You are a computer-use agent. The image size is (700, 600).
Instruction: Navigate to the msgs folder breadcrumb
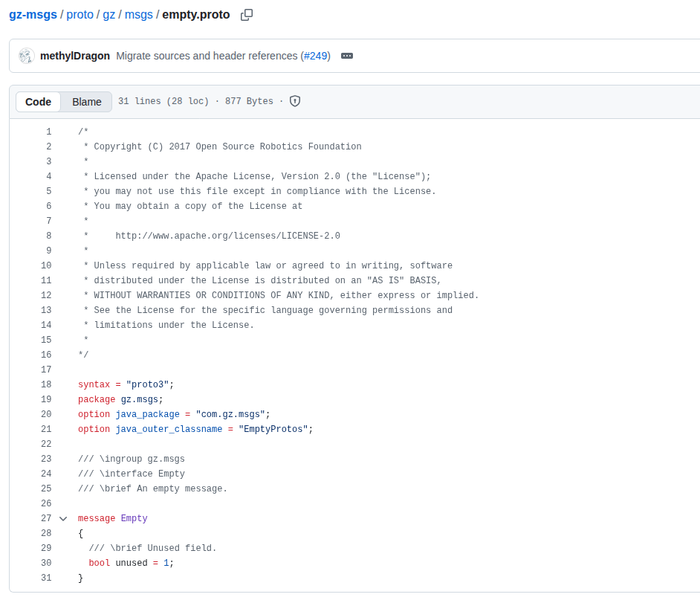coord(138,15)
